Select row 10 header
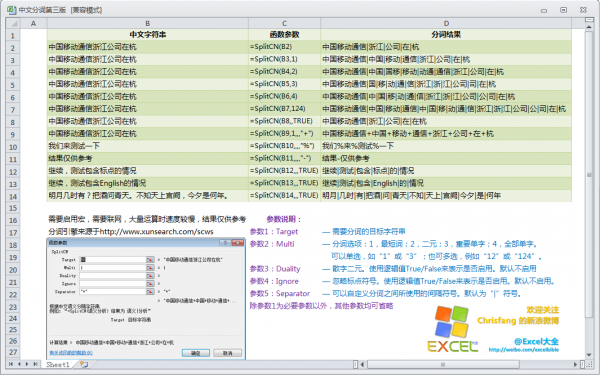 click(x=13, y=147)
